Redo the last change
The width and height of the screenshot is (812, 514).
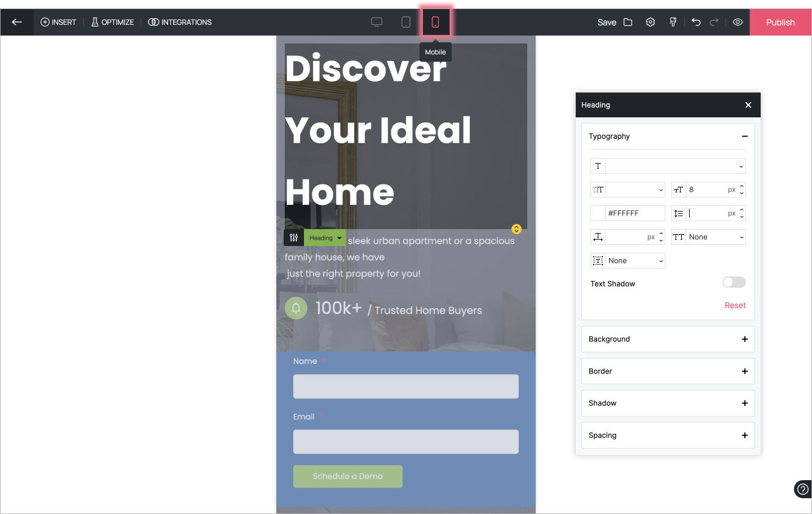pyautogui.click(x=714, y=22)
